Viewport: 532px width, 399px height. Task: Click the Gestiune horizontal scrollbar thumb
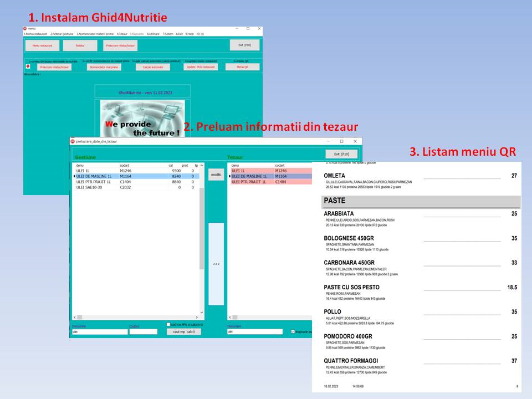(x=79, y=317)
